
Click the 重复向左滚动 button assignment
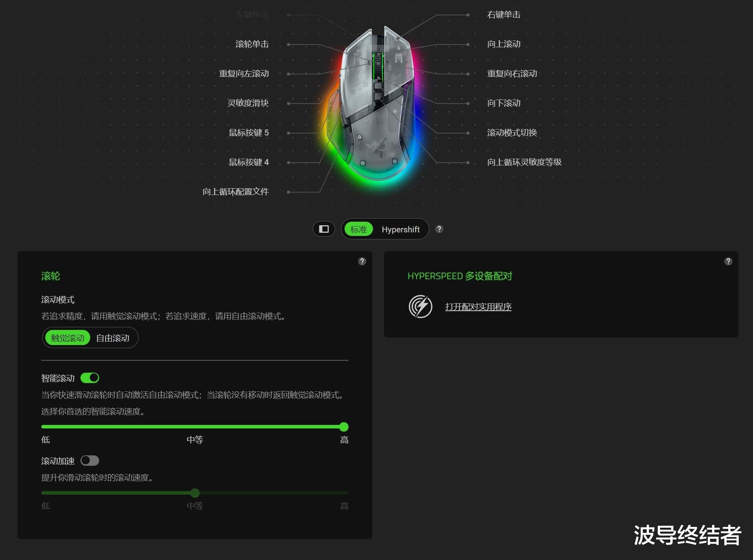[244, 74]
